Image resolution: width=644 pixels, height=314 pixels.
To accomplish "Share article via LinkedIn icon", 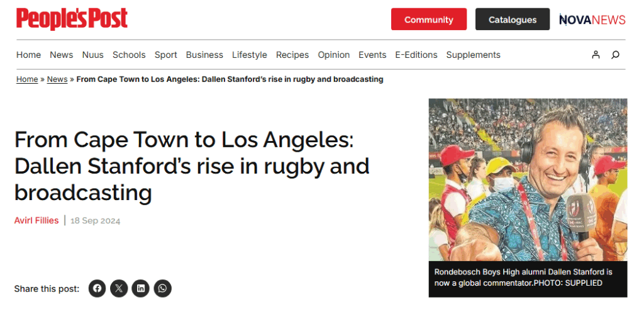I will pyautogui.click(x=141, y=289).
